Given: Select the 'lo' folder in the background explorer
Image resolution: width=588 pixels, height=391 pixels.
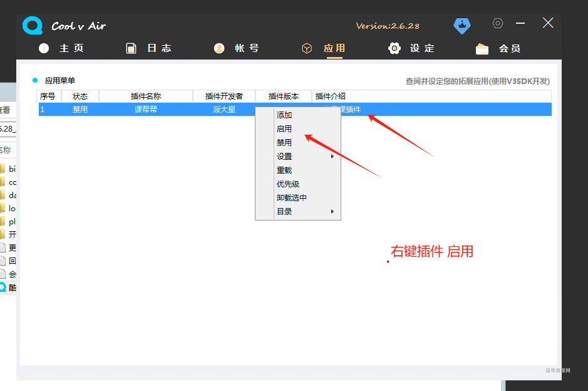Looking at the screenshot, I should pyautogui.click(x=8, y=208).
